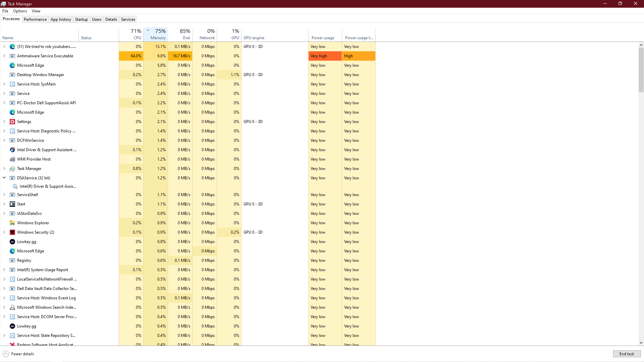Collapse the DSAService (32 bit) group
The width and height of the screenshot is (644, 362).
click(4, 178)
